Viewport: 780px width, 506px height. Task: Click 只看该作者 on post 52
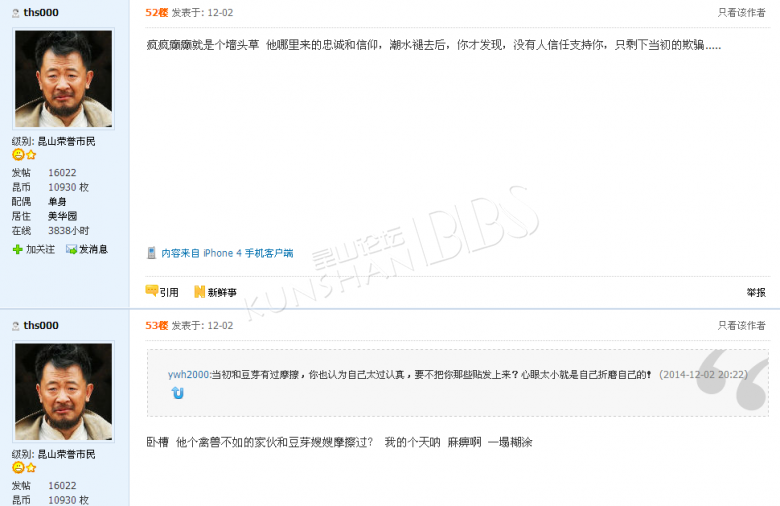(741, 12)
